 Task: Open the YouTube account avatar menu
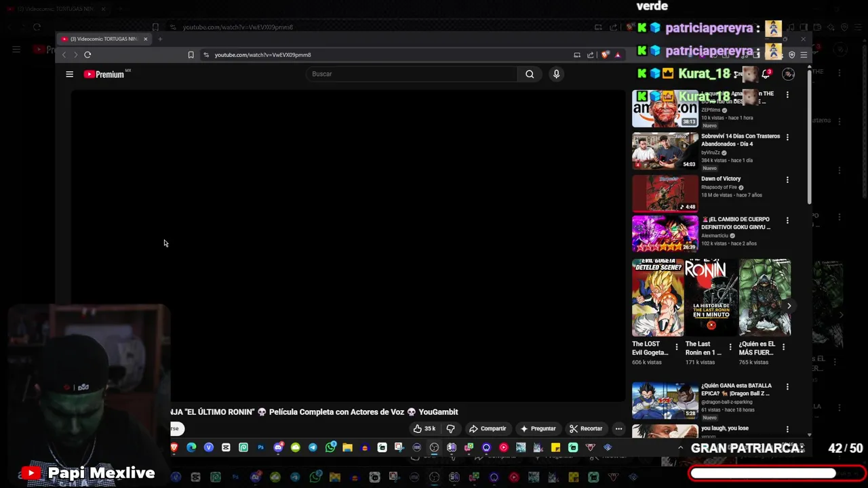coord(788,74)
